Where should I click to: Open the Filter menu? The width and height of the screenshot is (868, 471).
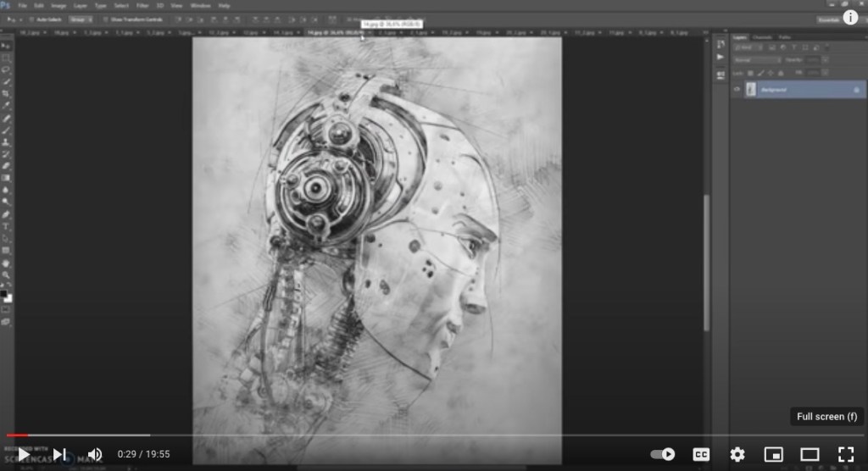pyautogui.click(x=143, y=5)
